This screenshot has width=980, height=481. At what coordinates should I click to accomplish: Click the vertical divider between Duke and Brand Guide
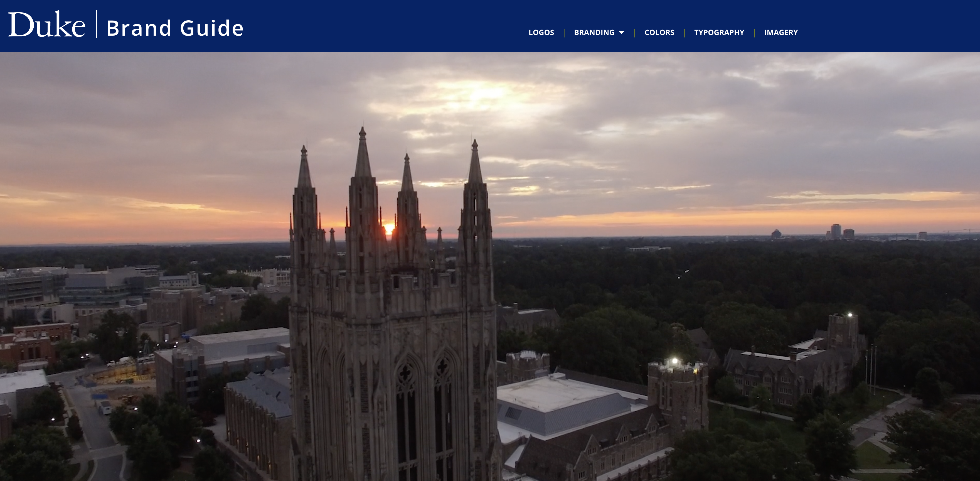click(96, 24)
